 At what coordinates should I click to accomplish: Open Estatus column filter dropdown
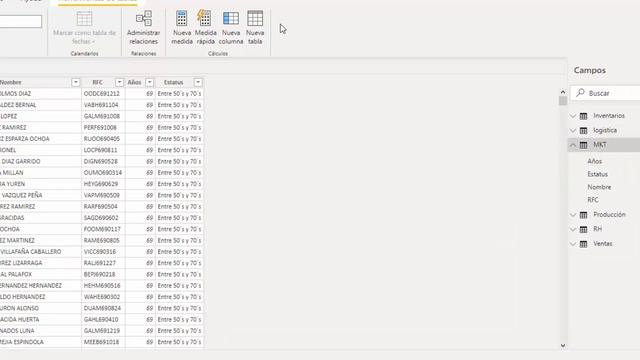pyautogui.click(x=198, y=82)
